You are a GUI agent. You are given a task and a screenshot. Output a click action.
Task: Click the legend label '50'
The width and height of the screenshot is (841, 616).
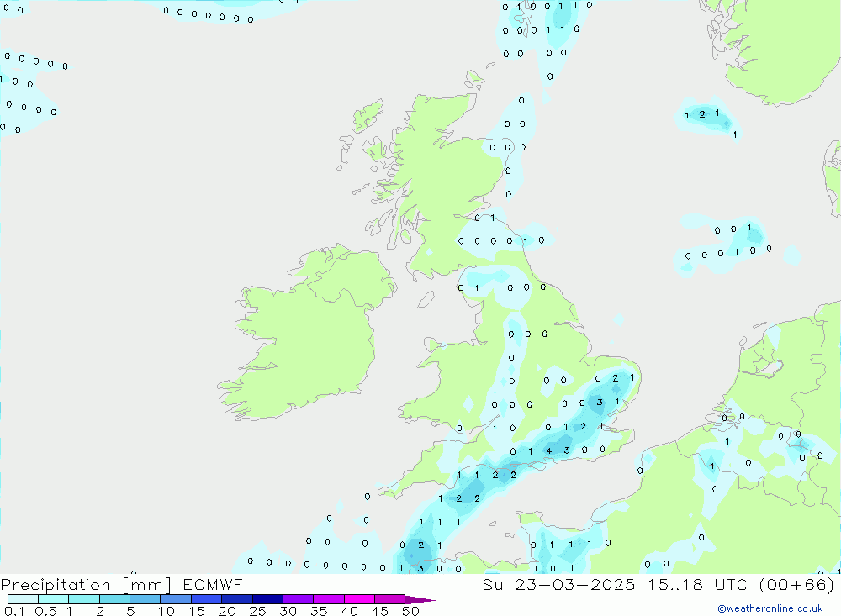(410, 611)
